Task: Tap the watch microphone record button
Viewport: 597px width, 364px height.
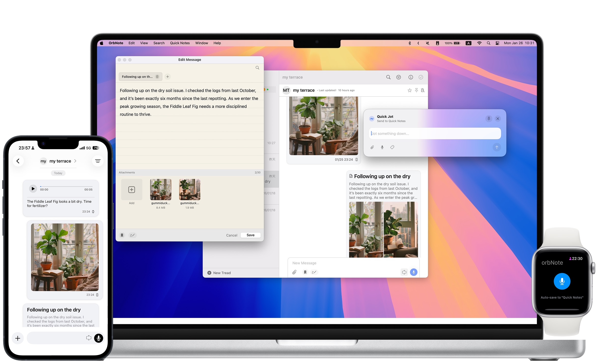Action: tap(562, 281)
